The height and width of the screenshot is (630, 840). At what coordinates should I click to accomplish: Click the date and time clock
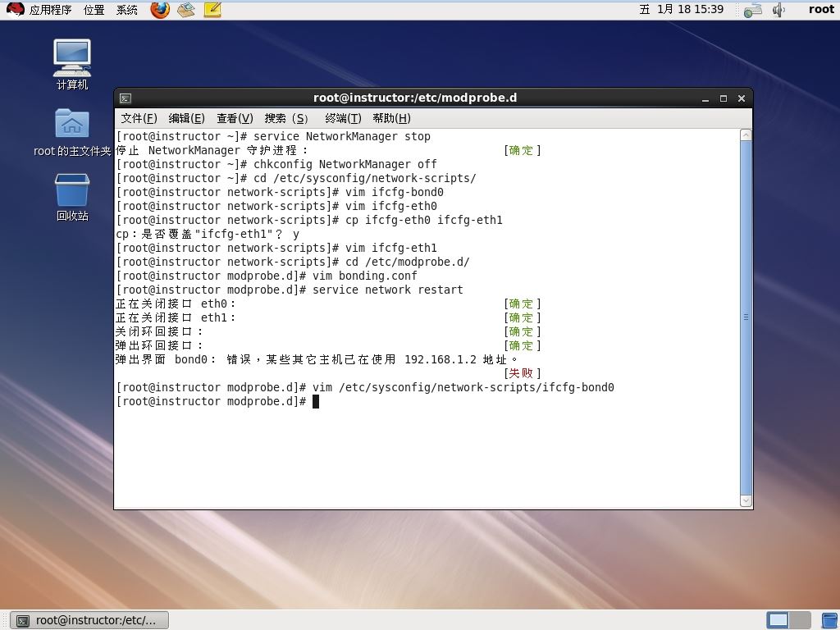click(682, 10)
